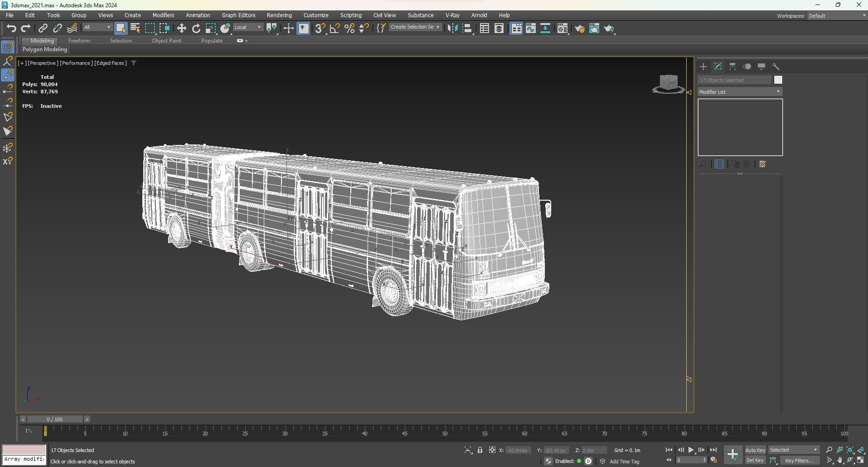
Task: Switch to Utilities panel tab
Action: (776, 67)
